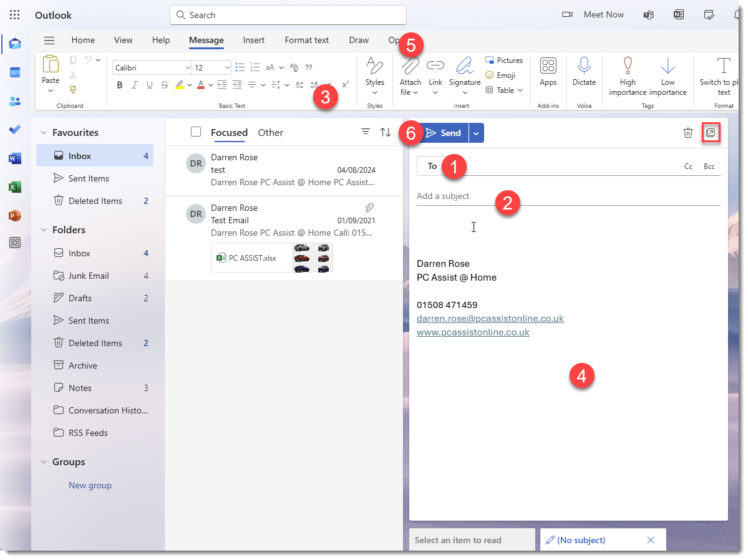Open the font color swatch
Viewport: 748px width, 560px height.
pos(200,85)
